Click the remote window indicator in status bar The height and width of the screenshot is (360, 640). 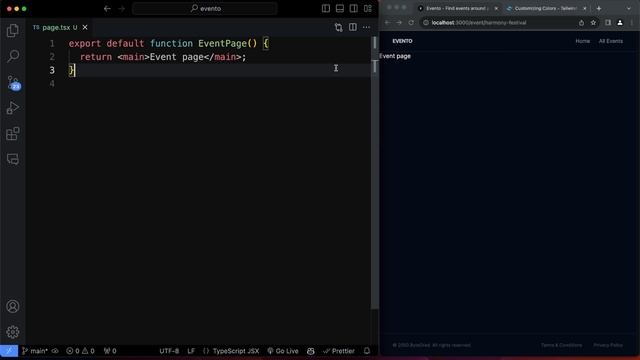tap(9, 351)
